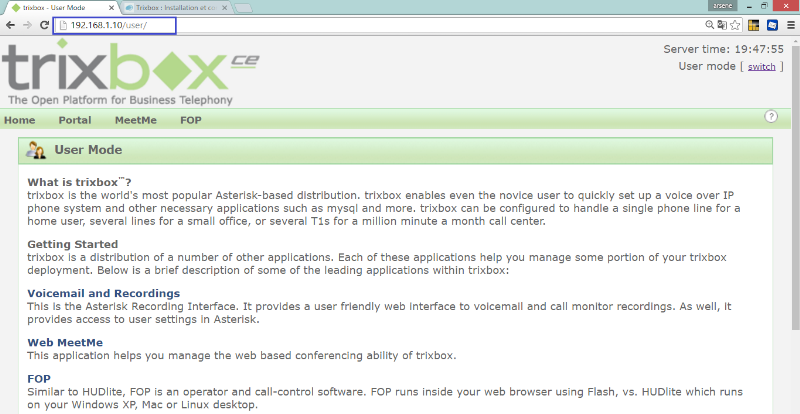Bookmark this page with the star icon
The height and width of the screenshot is (414, 800).
735,25
